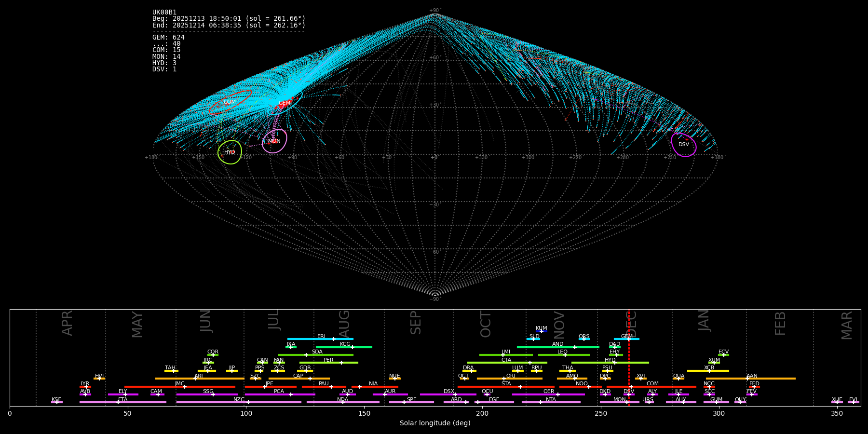The width and height of the screenshot is (868, 434).
Task: Click the AUG month label on the timeline
Action: tap(344, 324)
